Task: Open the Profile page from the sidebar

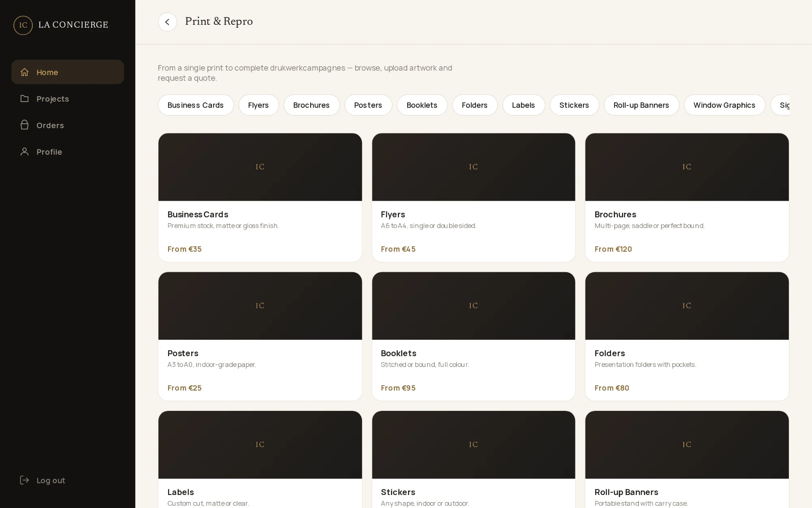Action: [68, 152]
